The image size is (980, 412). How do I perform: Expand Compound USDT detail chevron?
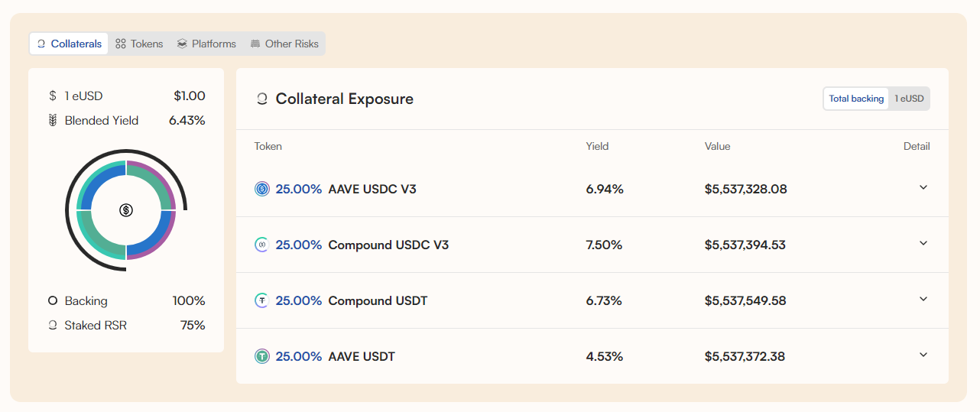[x=923, y=299]
